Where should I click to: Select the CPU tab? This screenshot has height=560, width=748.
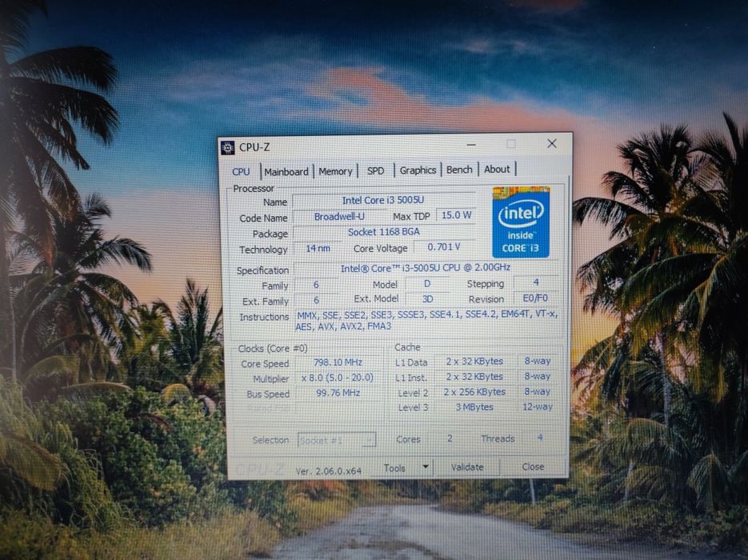[241, 172]
